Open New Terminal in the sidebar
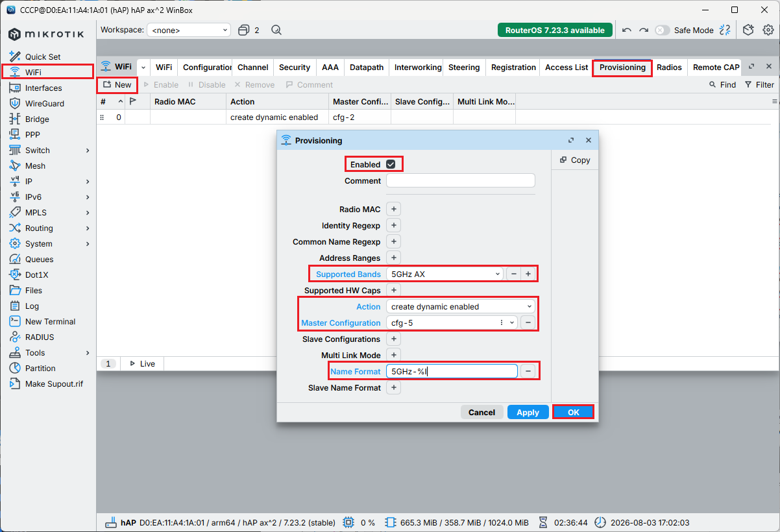This screenshot has width=780, height=532. point(50,321)
